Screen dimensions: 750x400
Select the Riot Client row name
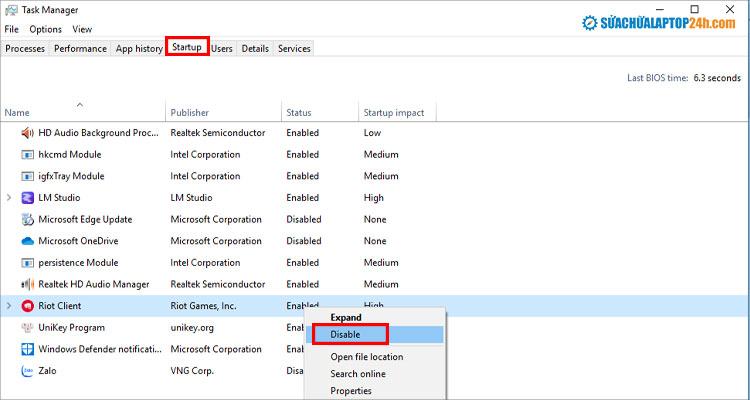(60, 306)
